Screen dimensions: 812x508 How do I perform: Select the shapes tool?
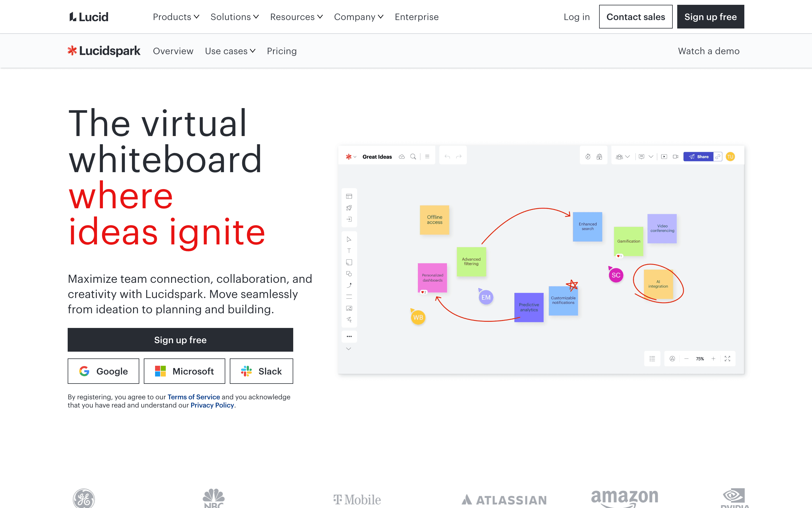349,273
